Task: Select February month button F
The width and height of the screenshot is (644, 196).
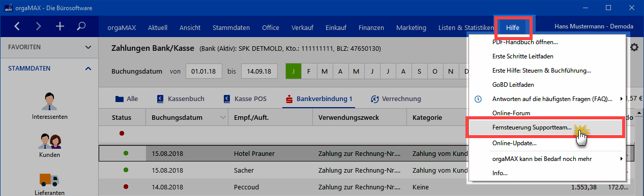Action: (x=309, y=72)
